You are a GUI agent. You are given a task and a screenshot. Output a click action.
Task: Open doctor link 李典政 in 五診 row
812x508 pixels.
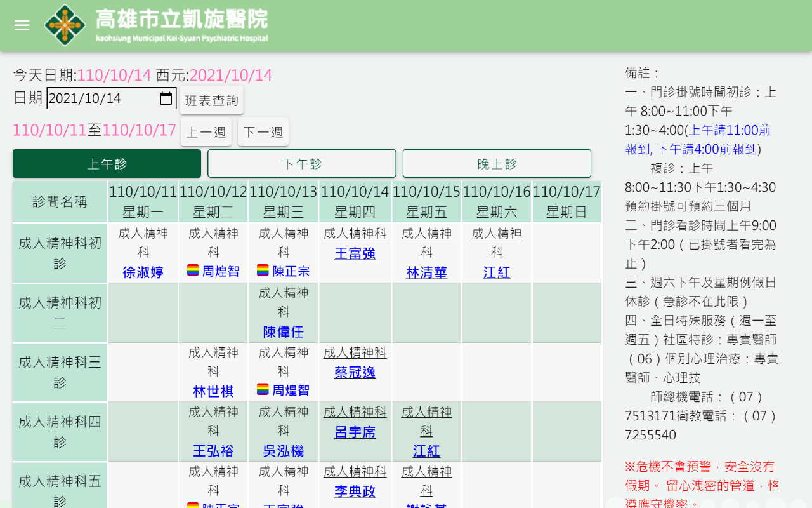(x=355, y=492)
